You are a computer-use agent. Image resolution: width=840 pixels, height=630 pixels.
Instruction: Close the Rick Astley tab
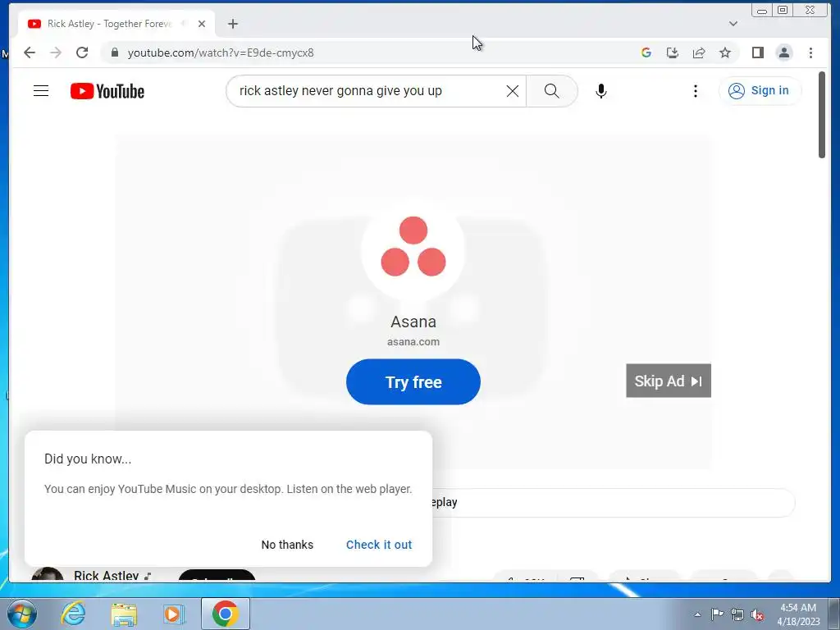[x=202, y=24]
